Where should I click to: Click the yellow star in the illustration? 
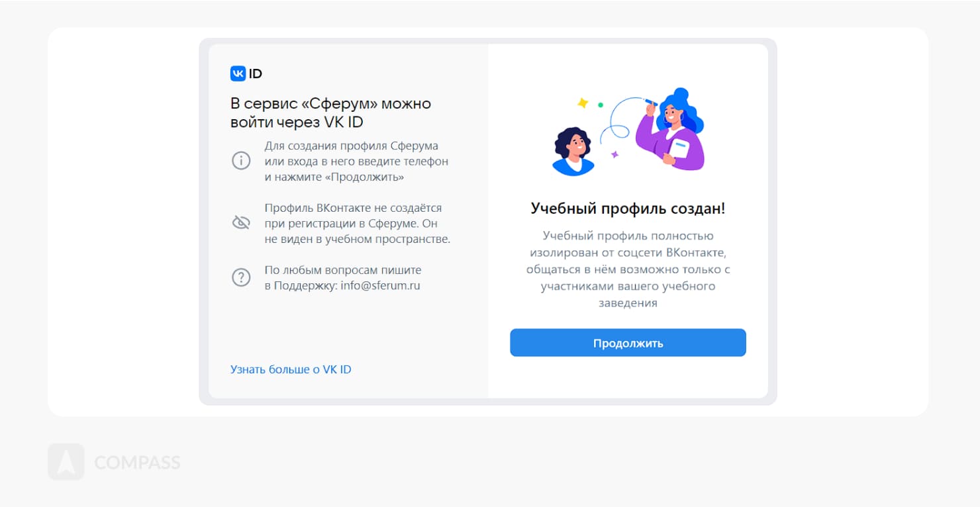point(583,103)
